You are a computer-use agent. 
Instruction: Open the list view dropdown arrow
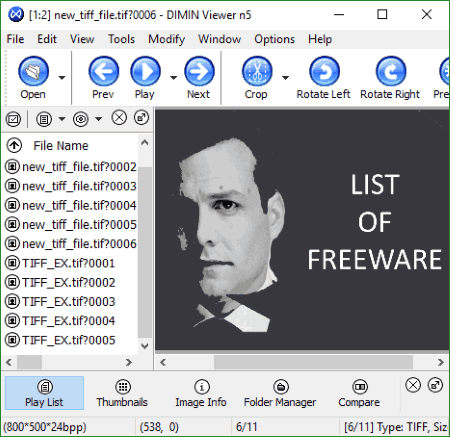click(x=62, y=118)
